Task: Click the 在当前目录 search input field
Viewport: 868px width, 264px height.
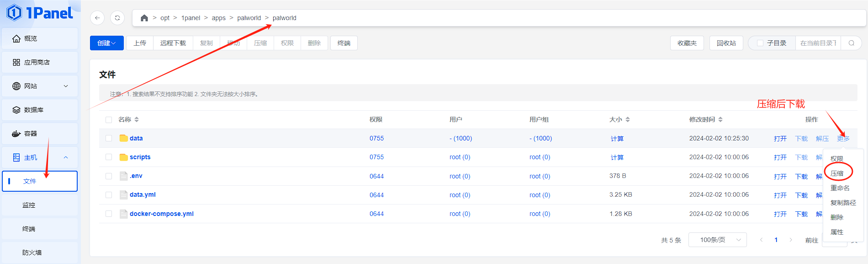Action: click(818, 43)
